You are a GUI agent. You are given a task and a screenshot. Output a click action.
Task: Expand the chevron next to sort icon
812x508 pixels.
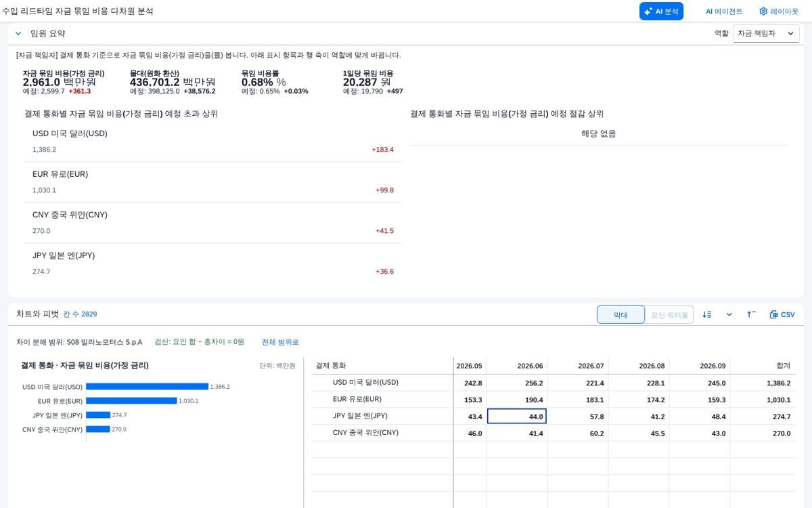729,314
